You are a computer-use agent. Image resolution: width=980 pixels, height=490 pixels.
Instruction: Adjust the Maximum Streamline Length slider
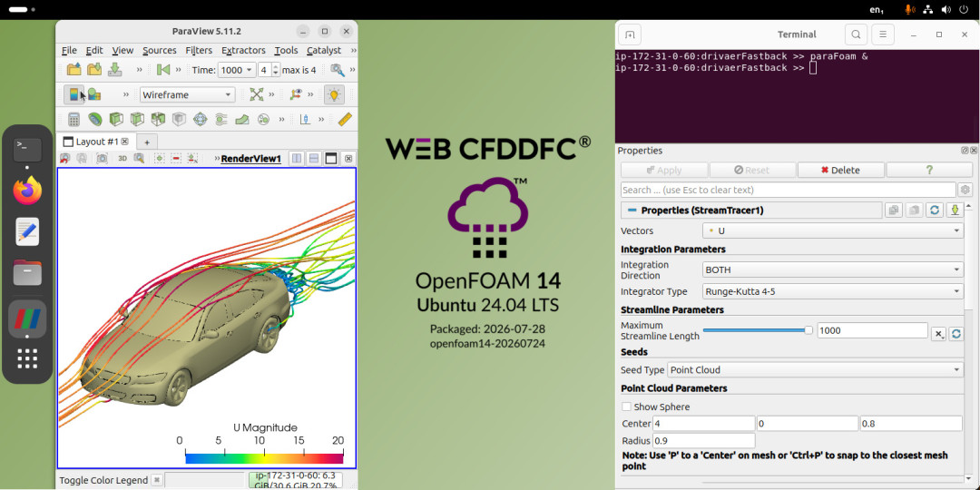click(758, 330)
